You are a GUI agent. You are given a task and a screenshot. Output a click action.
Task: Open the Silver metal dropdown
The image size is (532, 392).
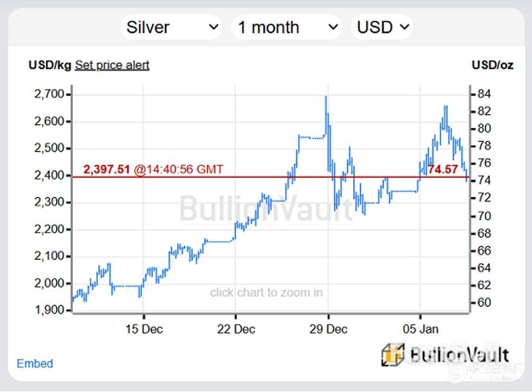[171, 27]
